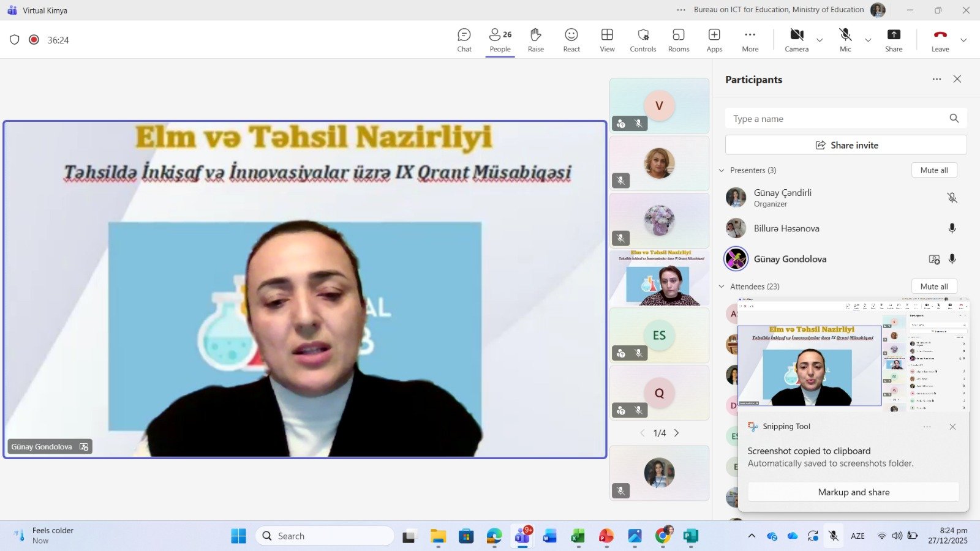Unmute the Mic in toolbar

point(845,40)
